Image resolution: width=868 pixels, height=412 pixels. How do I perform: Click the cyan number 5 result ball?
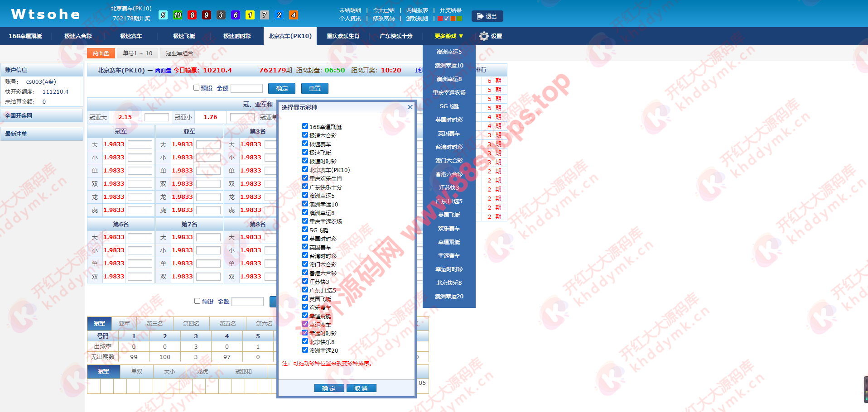pos(163,15)
